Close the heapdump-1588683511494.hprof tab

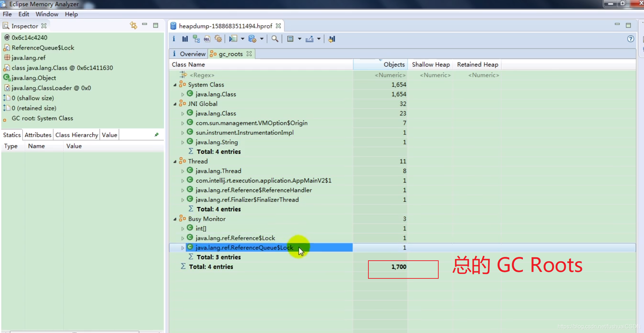pyautogui.click(x=278, y=26)
